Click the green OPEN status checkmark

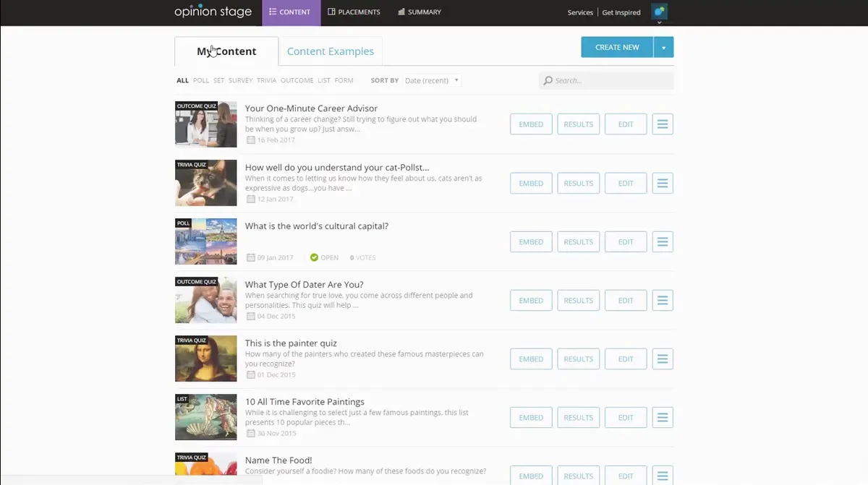click(314, 257)
